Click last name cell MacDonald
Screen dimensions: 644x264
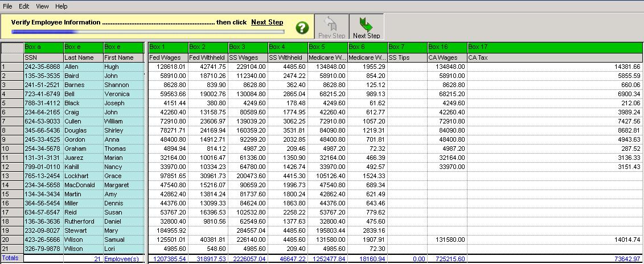coord(83,185)
